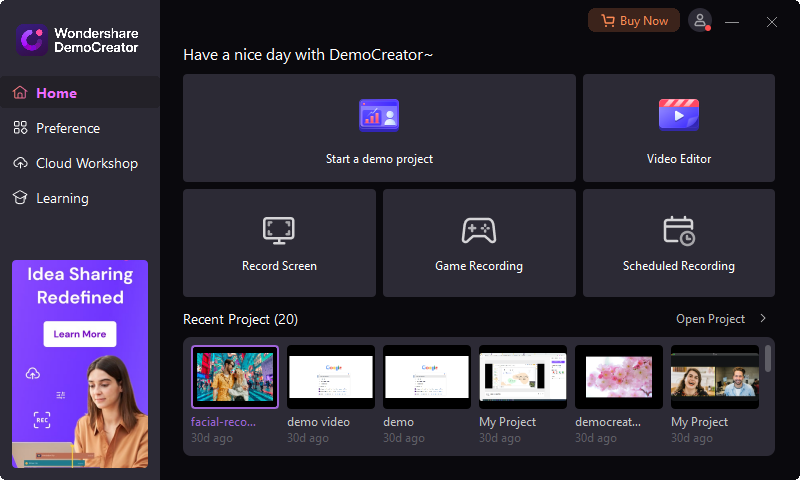Open the democreat... cherry blossom thumbnail

(x=619, y=377)
